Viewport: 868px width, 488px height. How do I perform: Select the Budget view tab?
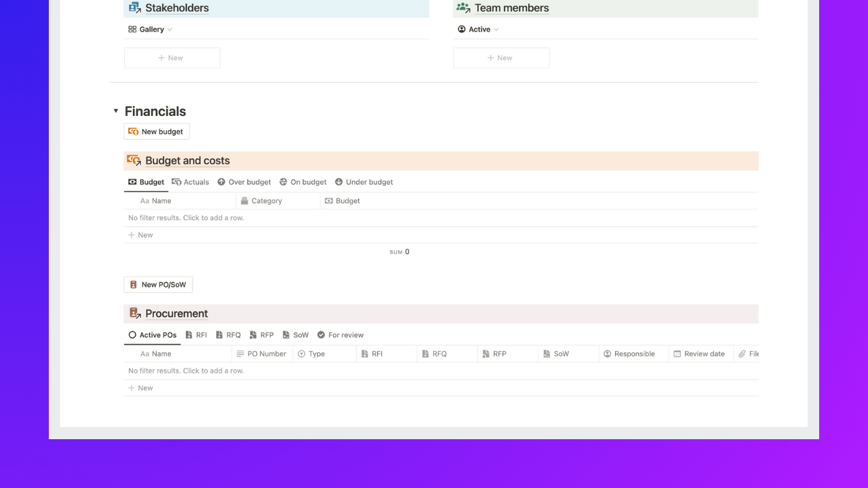pyautogui.click(x=146, y=182)
